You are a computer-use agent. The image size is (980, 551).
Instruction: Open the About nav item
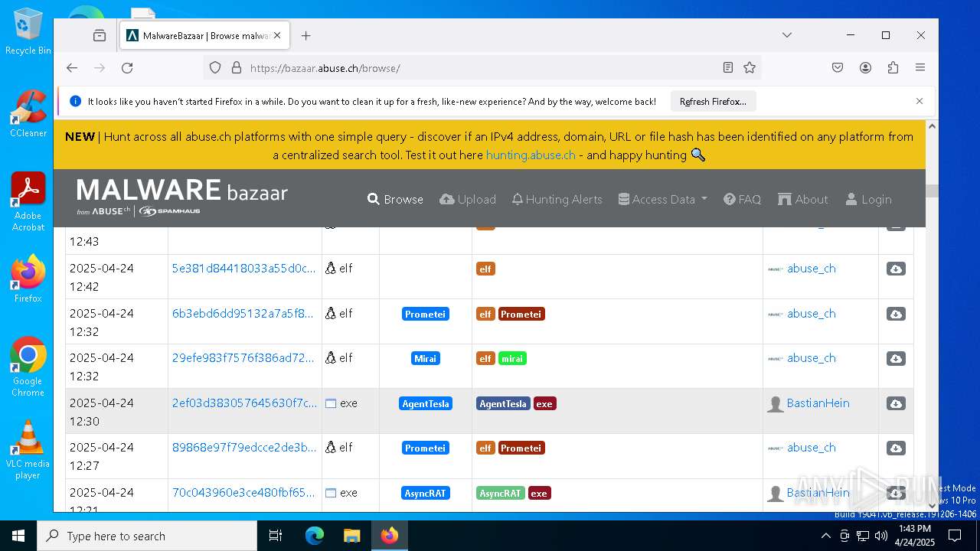point(803,199)
